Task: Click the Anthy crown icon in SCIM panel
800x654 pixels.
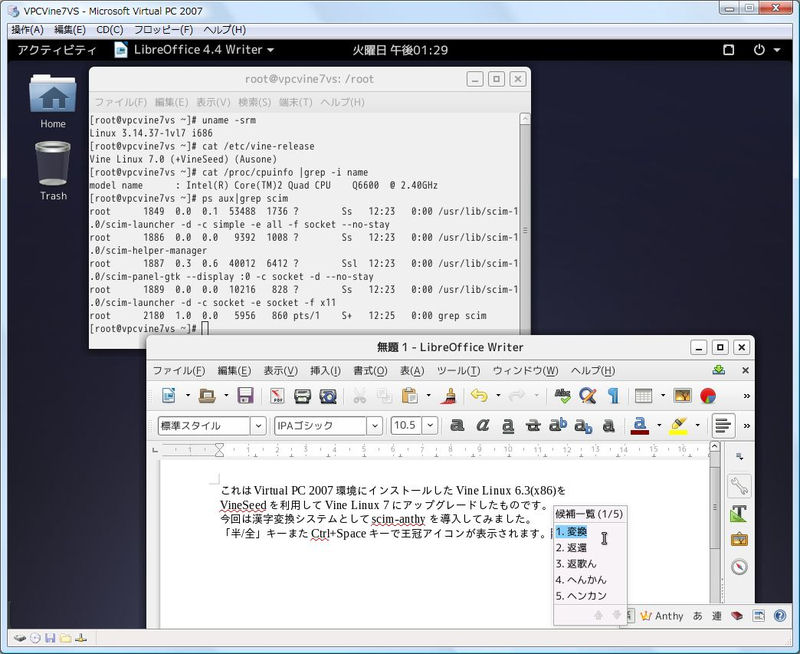Action: tap(646, 616)
